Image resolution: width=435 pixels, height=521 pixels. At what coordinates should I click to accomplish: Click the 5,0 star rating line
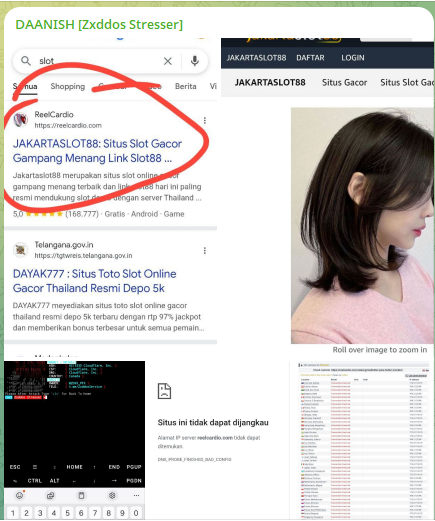point(98,214)
